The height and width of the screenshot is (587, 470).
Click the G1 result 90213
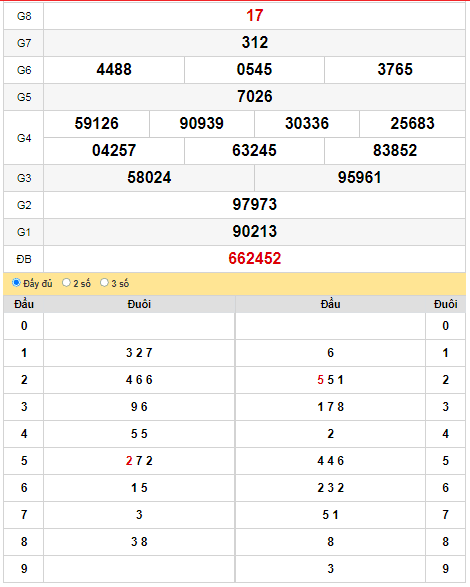click(x=255, y=231)
